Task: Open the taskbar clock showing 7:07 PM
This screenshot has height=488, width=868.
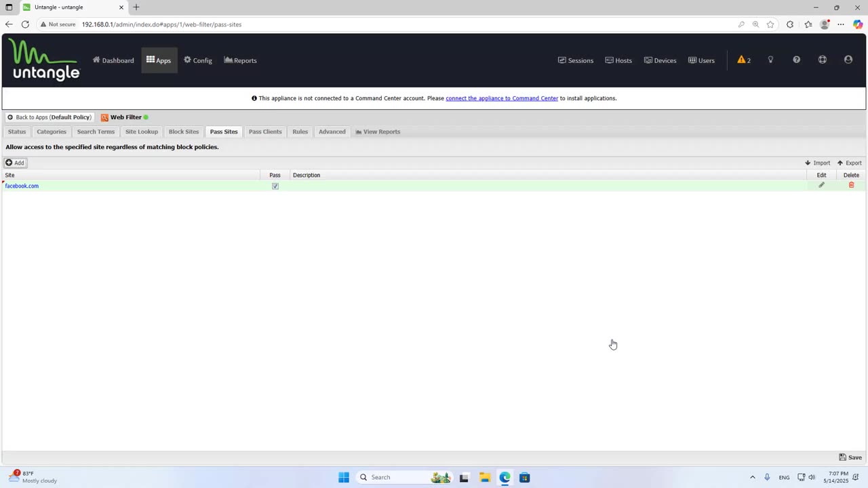Action: (x=838, y=477)
